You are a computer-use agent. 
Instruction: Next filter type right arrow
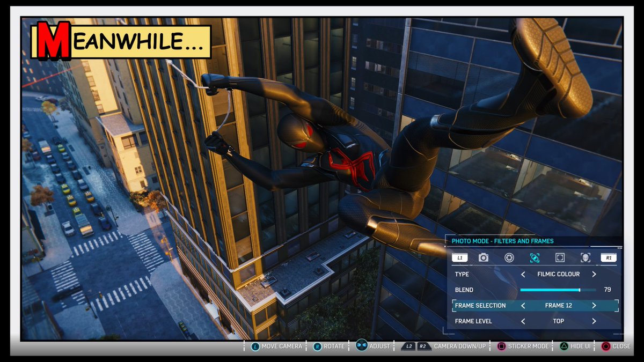[594, 274]
